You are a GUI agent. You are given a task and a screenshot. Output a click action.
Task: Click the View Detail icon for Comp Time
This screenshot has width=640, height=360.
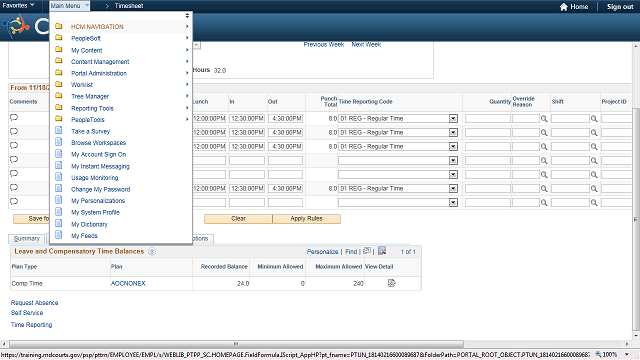pyautogui.click(x=391, y=283)
